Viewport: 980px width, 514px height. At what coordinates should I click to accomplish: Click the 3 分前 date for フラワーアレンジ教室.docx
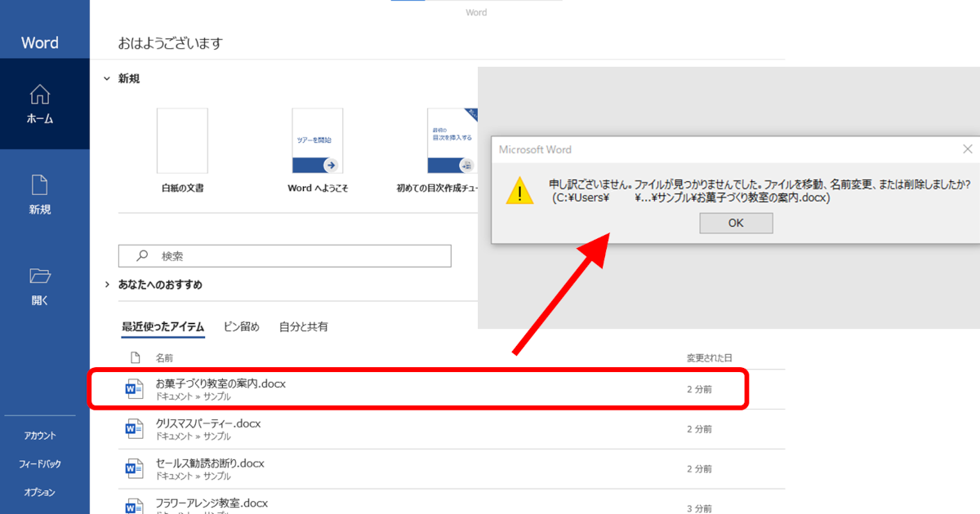point(699,507)
